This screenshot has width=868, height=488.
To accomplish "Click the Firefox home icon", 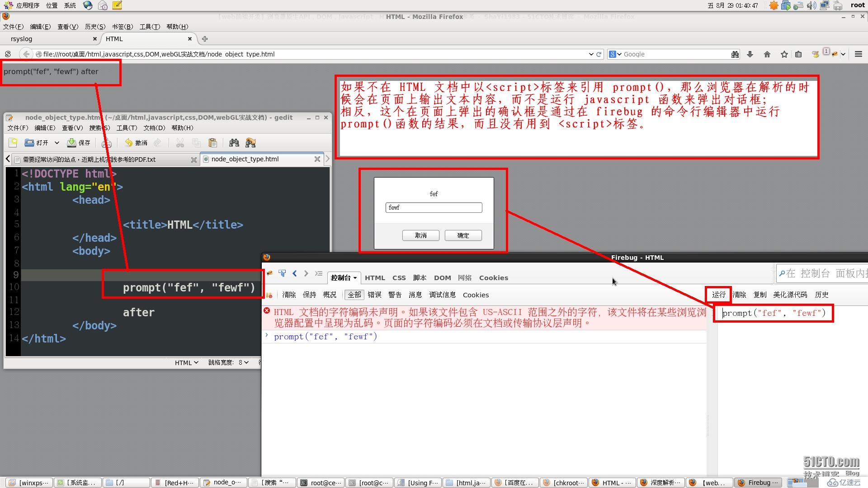I will tap(767, 54).
